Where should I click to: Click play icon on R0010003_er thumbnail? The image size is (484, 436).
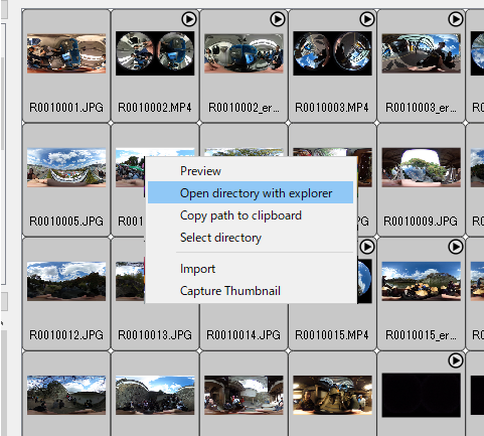pyautogui.click(x=455, y=19)
